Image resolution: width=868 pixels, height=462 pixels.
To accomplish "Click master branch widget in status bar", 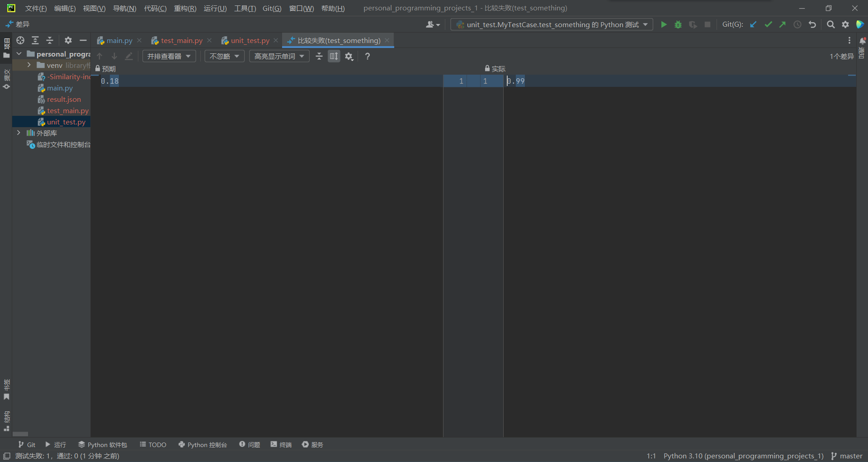I will (x=847, y=456).
